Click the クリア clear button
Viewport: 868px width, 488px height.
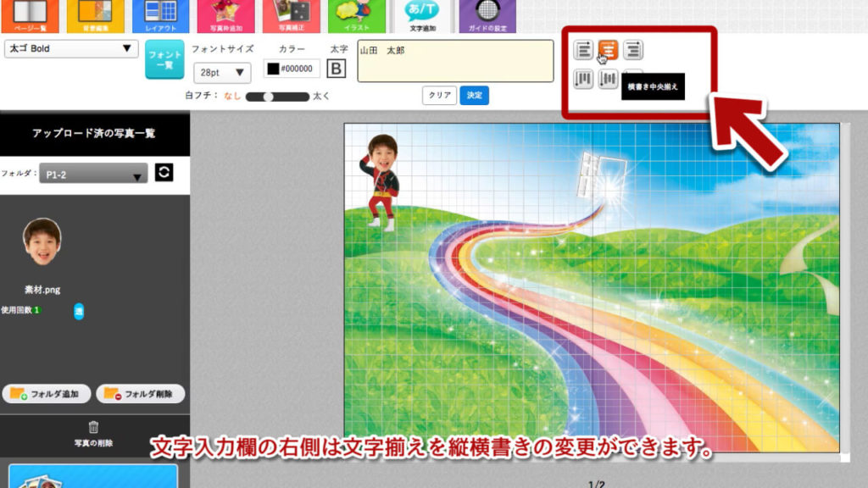click(x=440, y=95)
